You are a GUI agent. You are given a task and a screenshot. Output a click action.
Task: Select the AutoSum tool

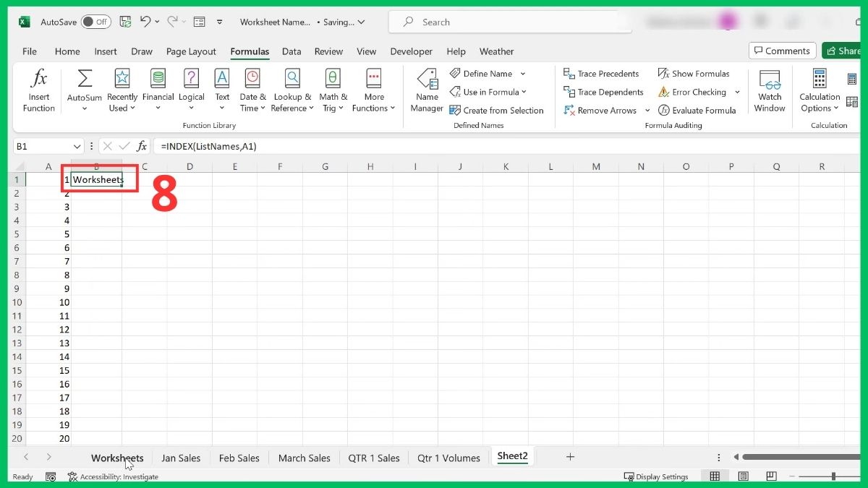tap(83, 88)
